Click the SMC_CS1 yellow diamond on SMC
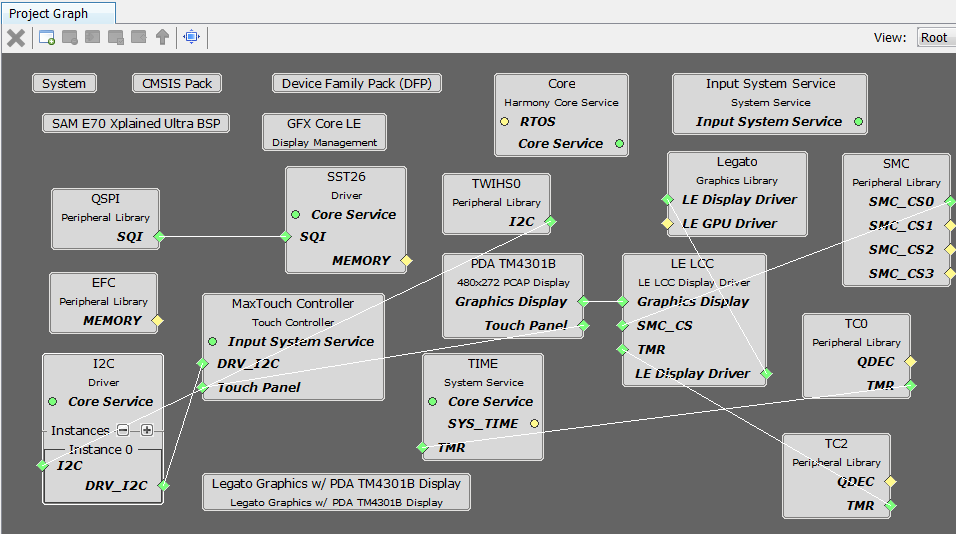This screenshot has width=956, height=534. 950,226
